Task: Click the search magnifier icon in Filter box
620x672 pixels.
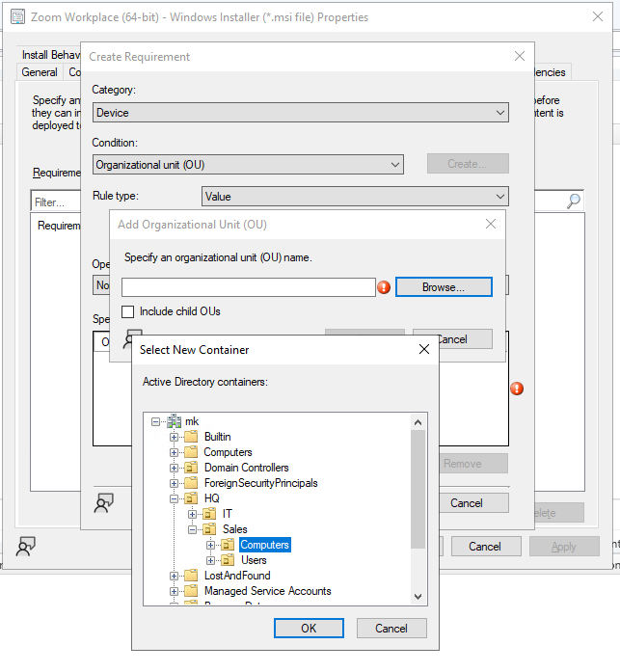Action: click(574, 202)
